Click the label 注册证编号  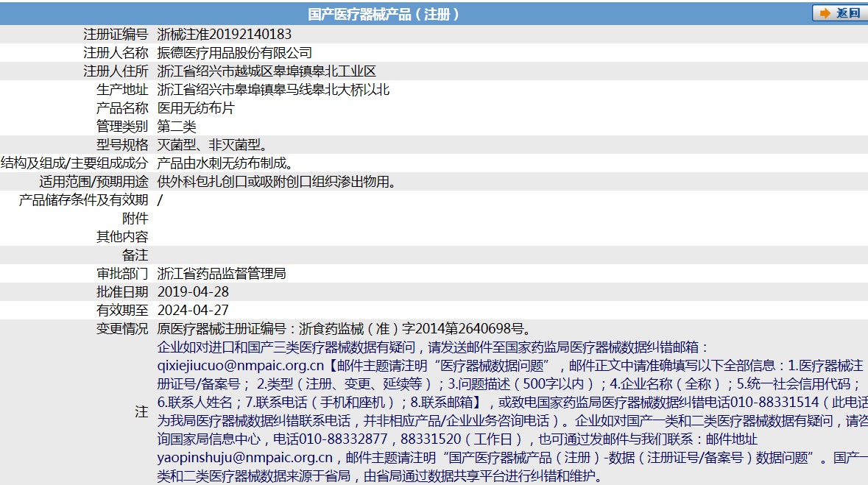116,35
